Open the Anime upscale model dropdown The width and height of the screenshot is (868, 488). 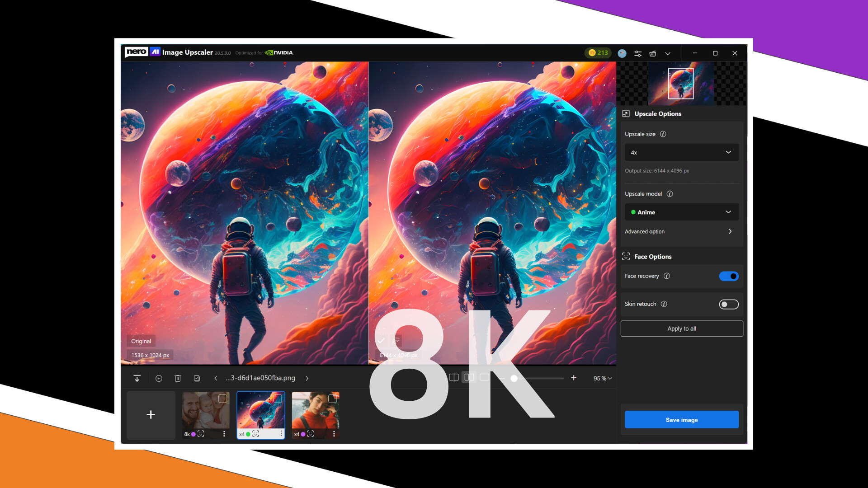(x=681, y=212)
